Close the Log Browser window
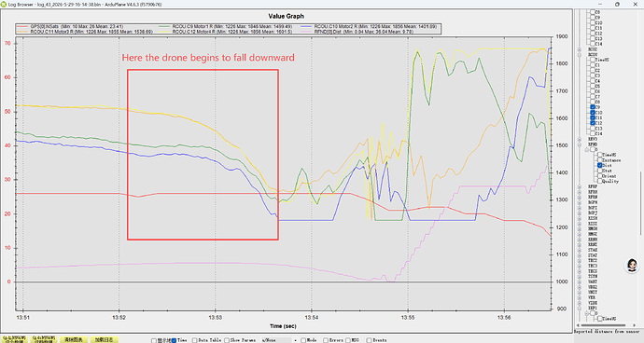This screenshot has width=644, height=343. pyautogui.click(x=636, y=4)
